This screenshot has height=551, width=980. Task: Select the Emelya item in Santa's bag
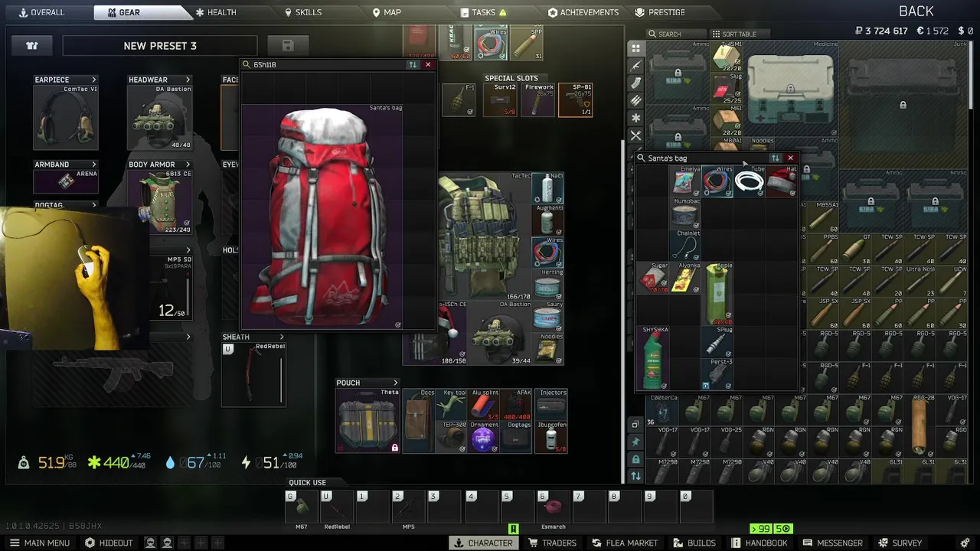[x=685, y=181]
